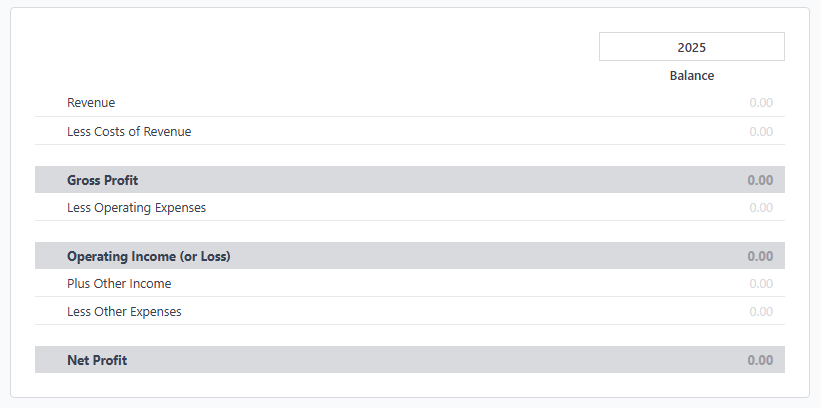Click the Revenue balance amount 0.00
This screenshot has height=408, width=821.
pos(761,103)
